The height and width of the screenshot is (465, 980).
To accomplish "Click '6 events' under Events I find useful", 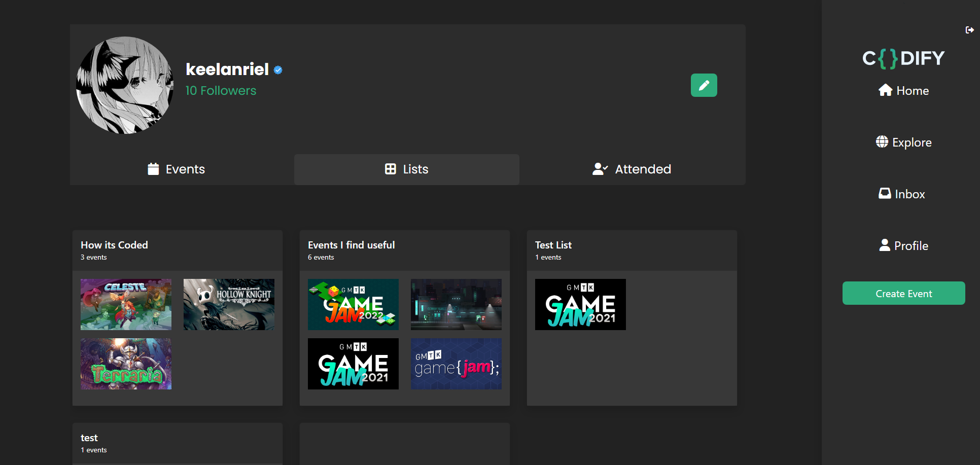I will (321, 258).
